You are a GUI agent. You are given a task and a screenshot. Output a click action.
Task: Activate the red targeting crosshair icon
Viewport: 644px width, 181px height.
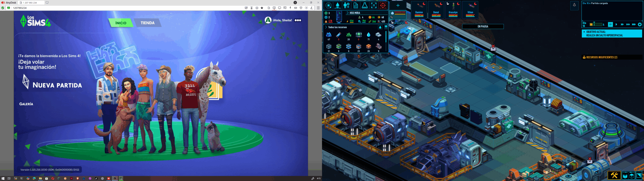[383, 5]
